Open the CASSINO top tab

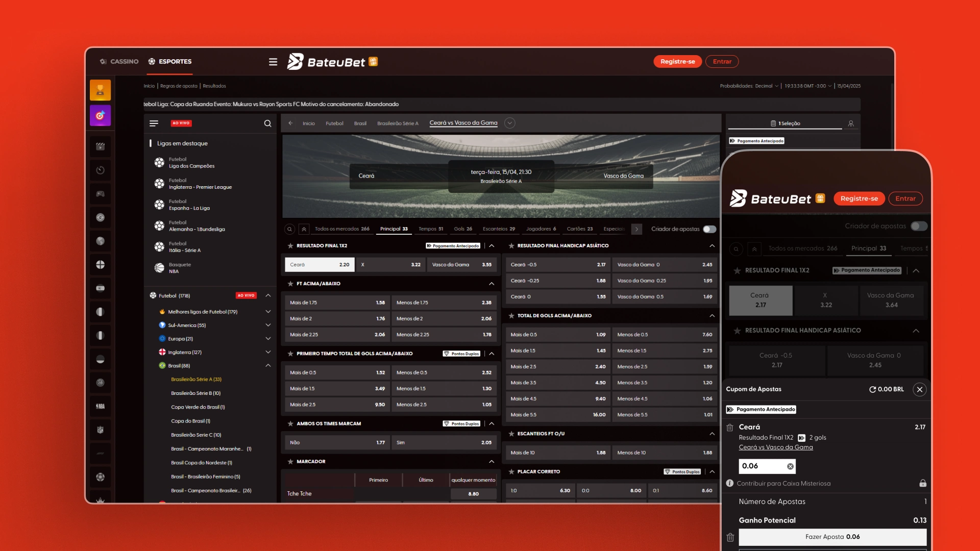[119, 62]
